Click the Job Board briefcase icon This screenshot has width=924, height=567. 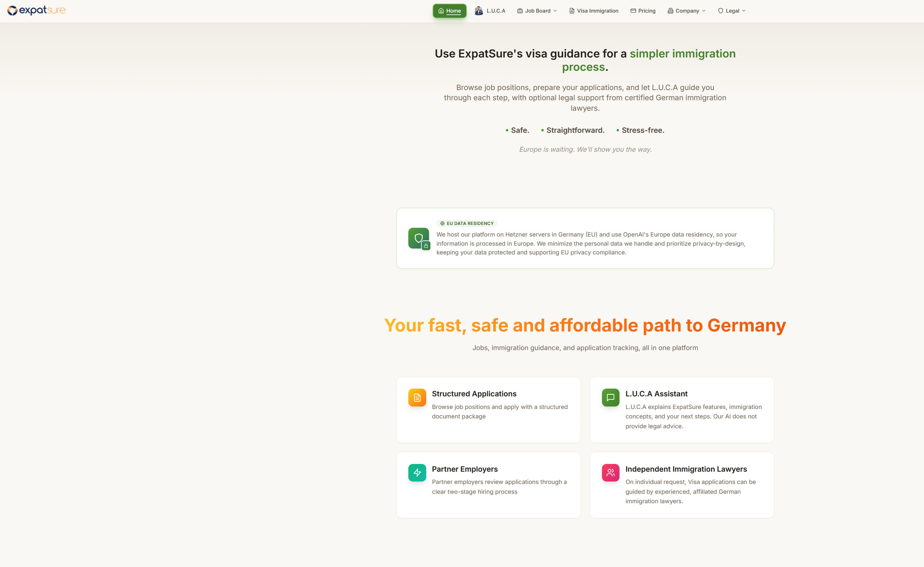520,11
